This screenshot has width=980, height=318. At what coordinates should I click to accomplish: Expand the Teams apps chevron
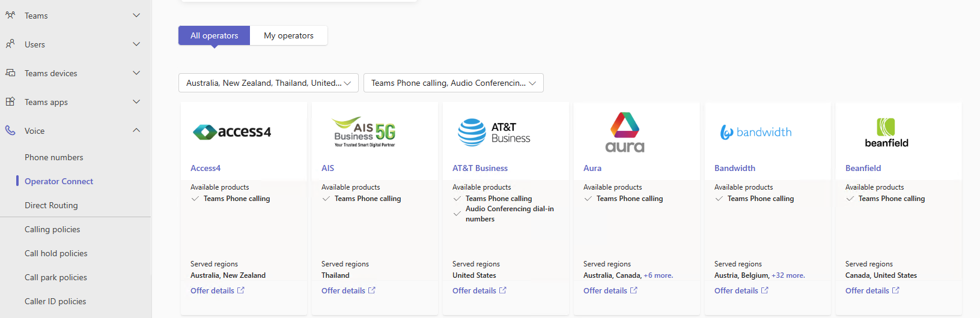(136, 101)
